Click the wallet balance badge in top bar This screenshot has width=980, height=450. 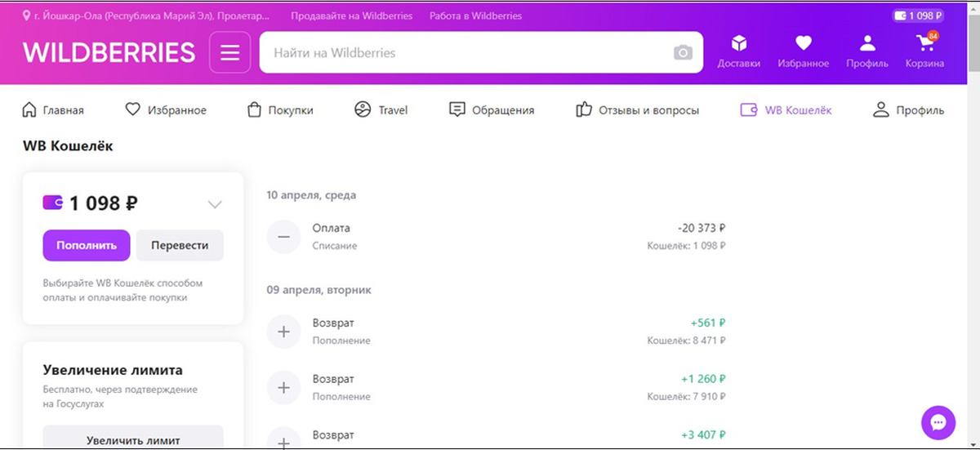919,16
